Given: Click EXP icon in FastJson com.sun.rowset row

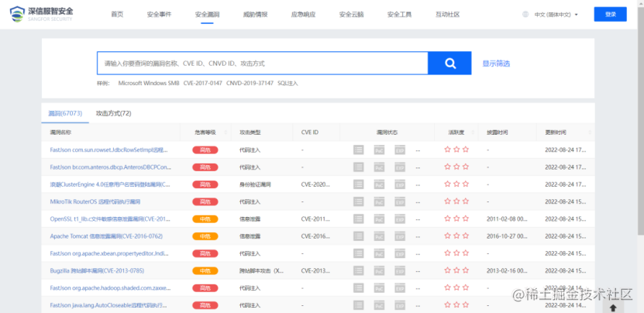Looking at the screenshot, I should 400,150.
